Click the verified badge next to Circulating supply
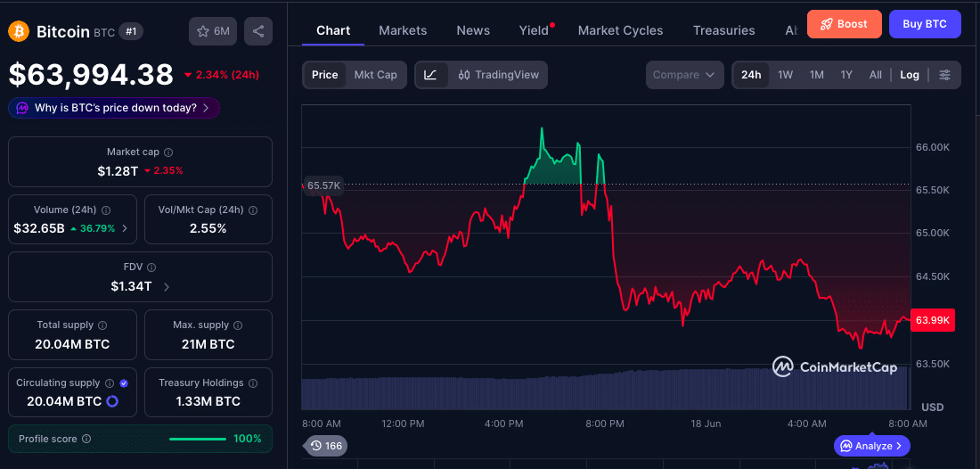This screenshot has width=980, height=469. (124, 383)
